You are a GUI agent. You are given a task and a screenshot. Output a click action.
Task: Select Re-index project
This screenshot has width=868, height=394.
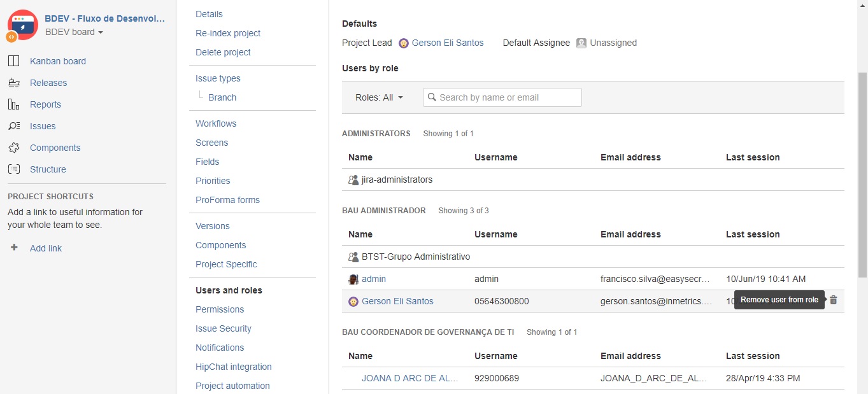228,33
